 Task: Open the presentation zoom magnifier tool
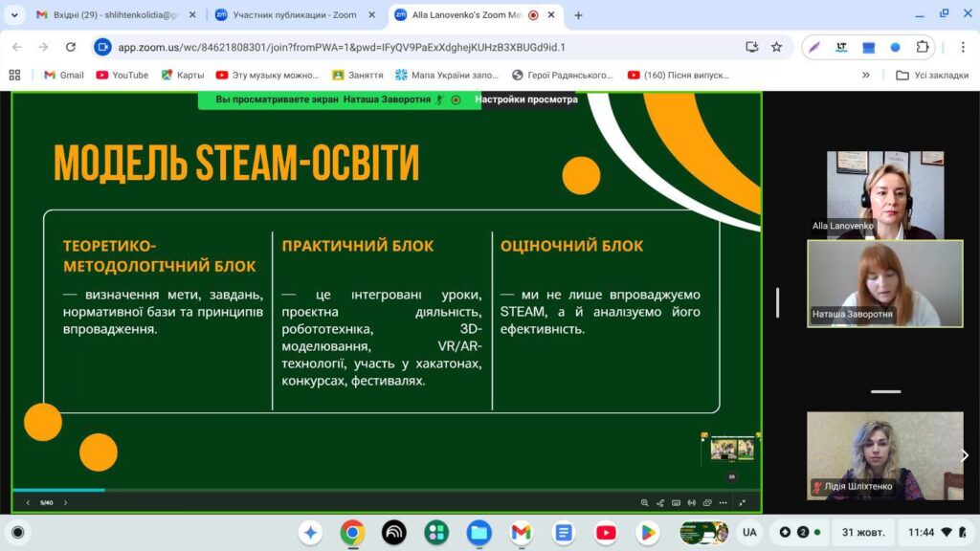pyautogui.click(x=645, y=502)
